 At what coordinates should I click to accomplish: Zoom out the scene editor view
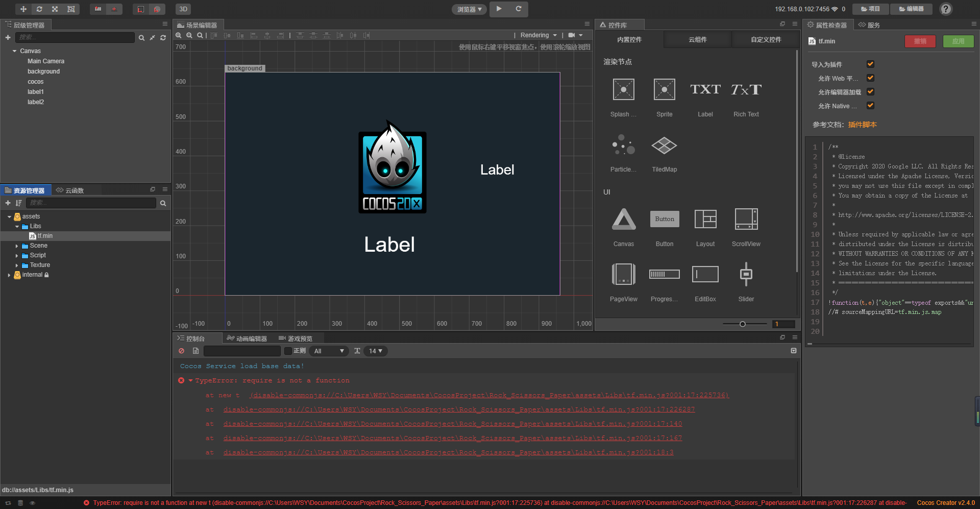point(189,35)
